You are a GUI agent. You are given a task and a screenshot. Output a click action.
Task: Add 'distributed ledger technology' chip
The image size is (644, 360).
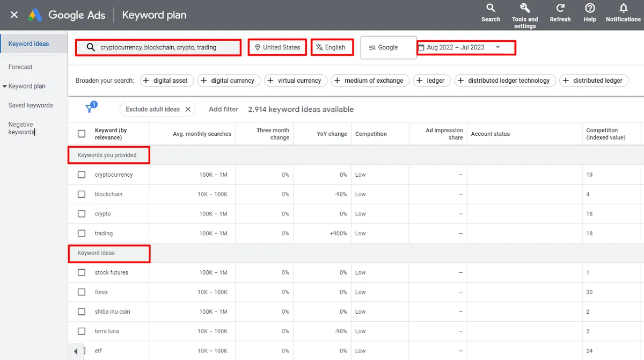pos(504,81)
